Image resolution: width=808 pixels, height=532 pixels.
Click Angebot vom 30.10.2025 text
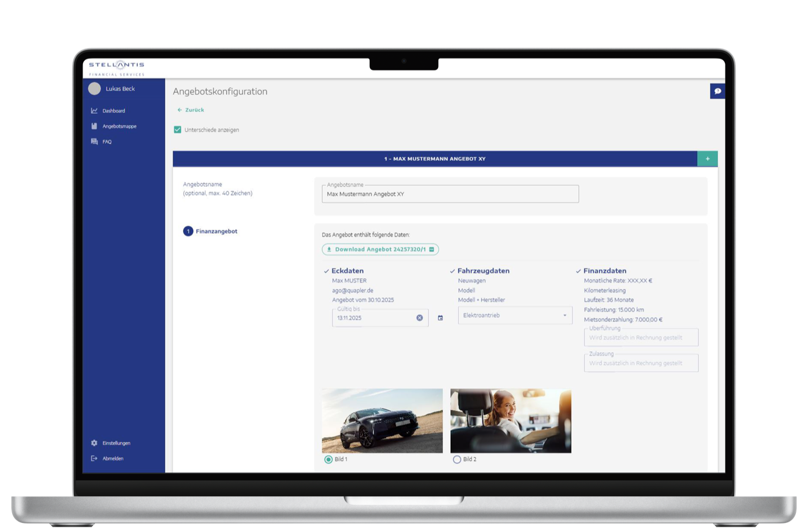coord(363,300)
